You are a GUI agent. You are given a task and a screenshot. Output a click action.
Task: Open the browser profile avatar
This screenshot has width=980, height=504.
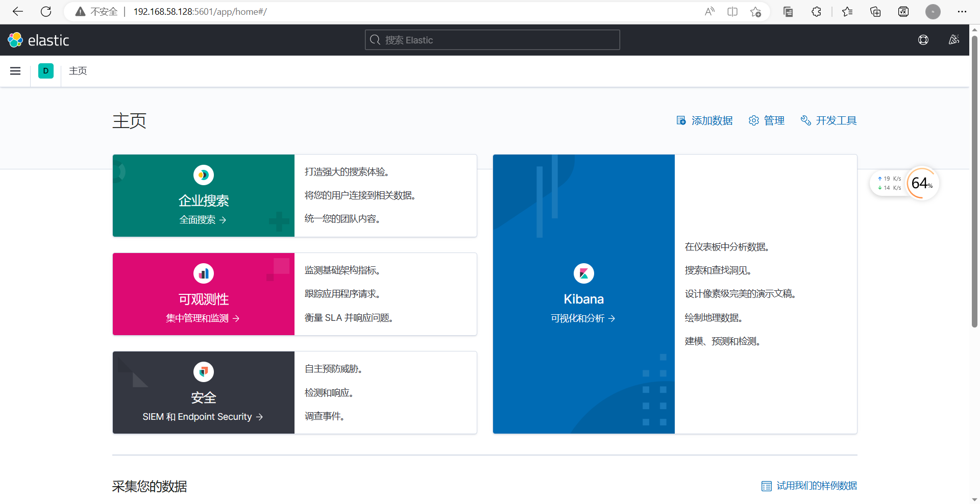933,12
